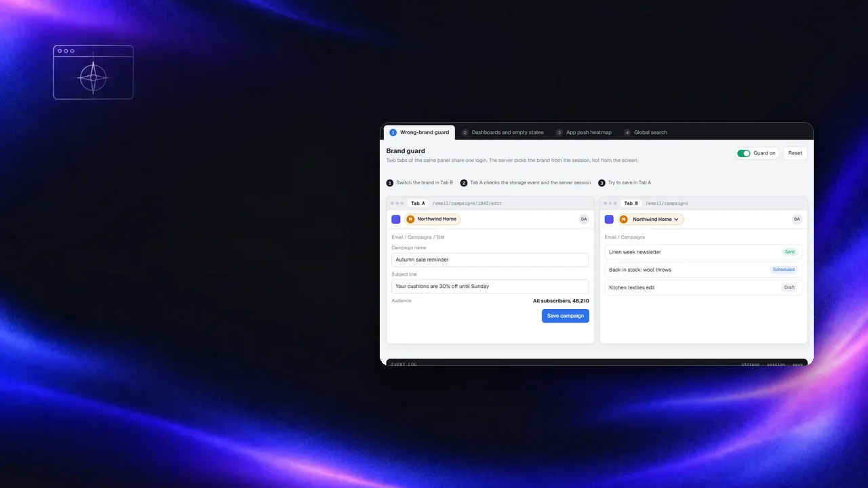The image size is (868, 488).
Task: Click the /email/campaigns URL in Tab B
Action: tap(667, 203)
